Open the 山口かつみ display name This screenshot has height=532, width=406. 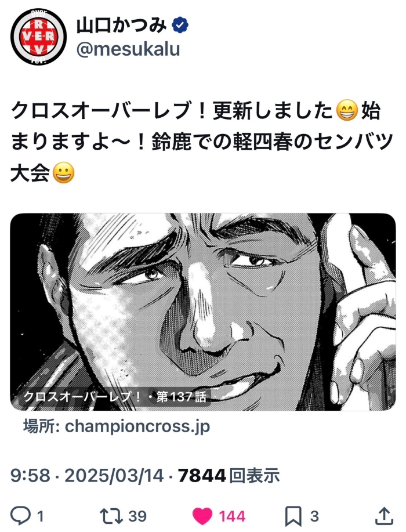[x=122, y=26]
